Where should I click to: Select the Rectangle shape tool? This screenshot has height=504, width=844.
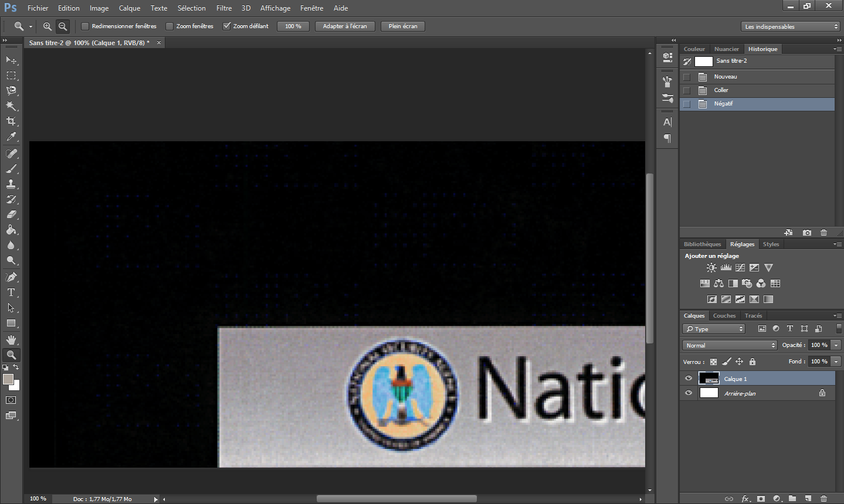tap(11, 323)
